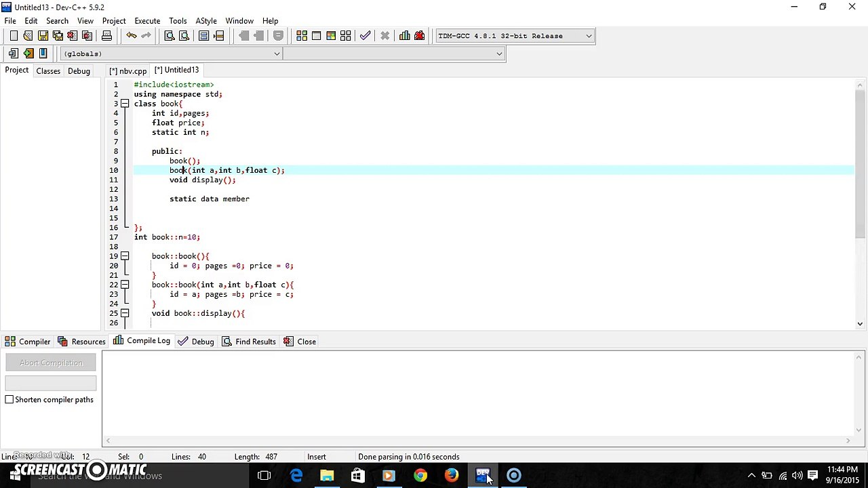Open File Explorer from the taskbar

click(x=327, y=475)
